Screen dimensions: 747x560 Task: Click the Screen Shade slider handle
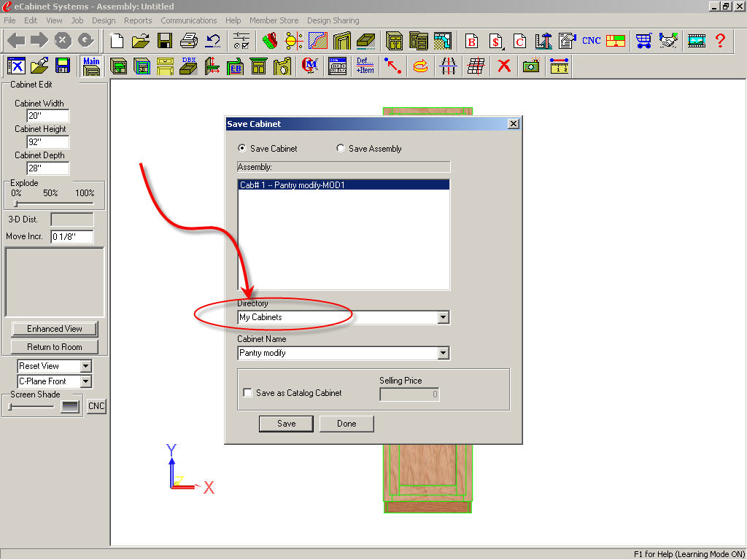tap(10, 407)
